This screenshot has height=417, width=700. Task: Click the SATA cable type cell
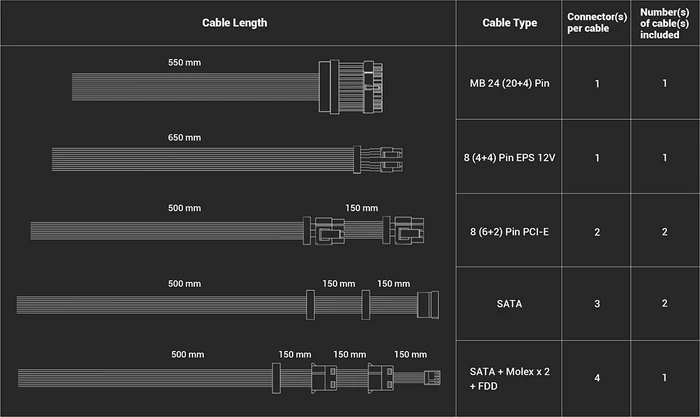click(509, 304)
